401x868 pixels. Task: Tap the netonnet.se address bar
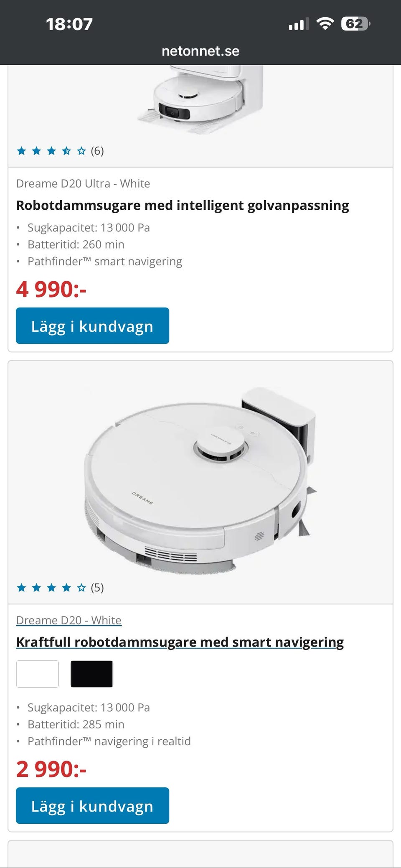click(200, 51)
